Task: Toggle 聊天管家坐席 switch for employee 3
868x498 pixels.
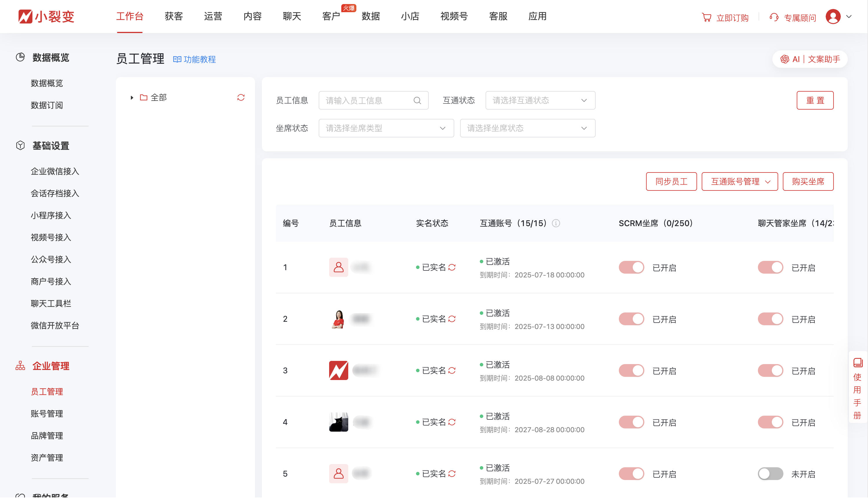Action: point(770,371)
